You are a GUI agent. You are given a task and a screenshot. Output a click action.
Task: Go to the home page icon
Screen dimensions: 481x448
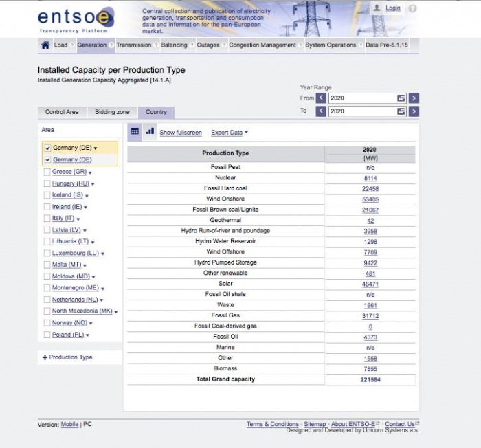(45, 45)
